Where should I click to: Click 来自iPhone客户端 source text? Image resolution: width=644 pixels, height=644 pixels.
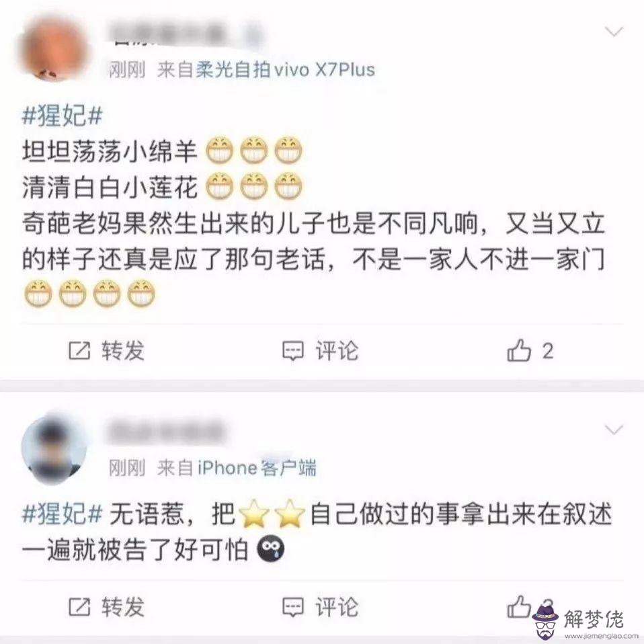(x=237, y=468)
